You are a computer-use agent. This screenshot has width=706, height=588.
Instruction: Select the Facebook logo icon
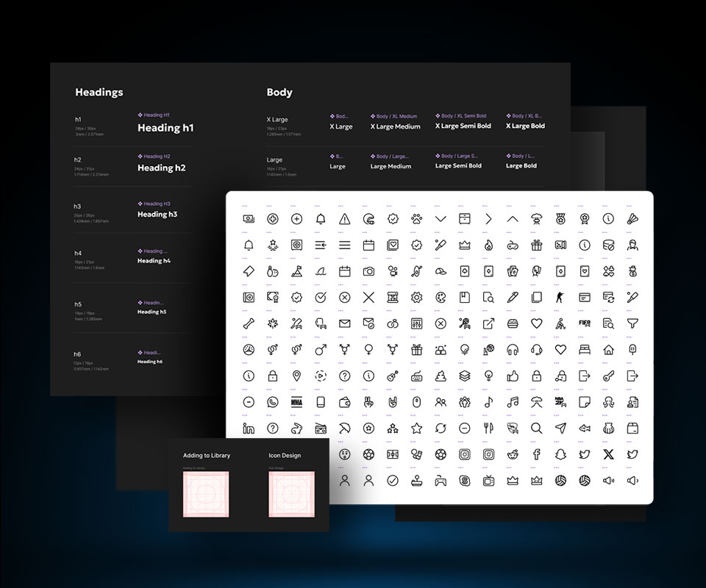pos(536,455)
